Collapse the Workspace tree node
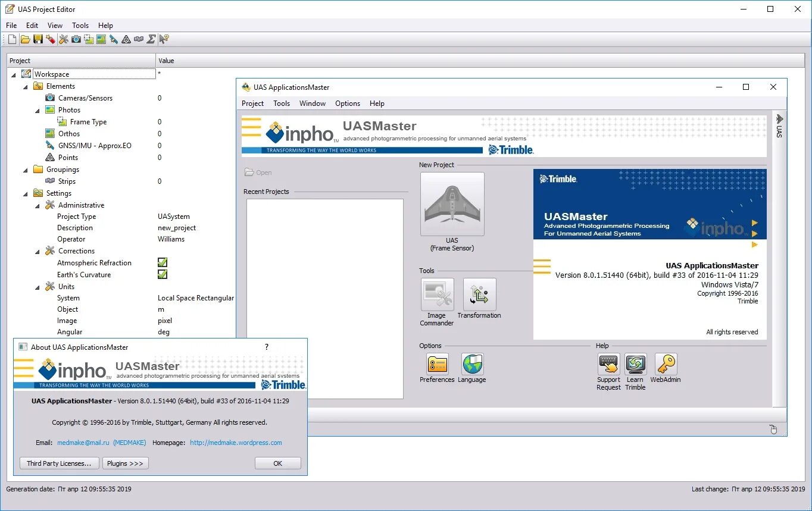Image resolution: width=812 pixels, height=511 pixels. (x=14, y=74)
